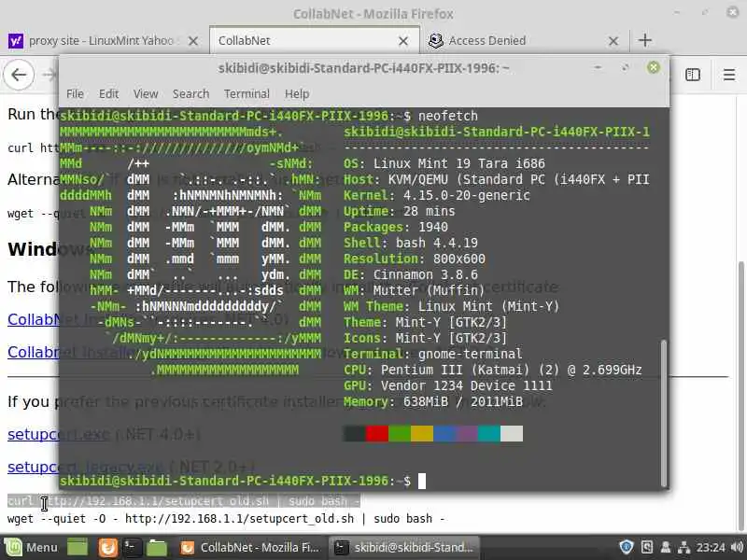Click the 'CPU: Pentium III (Katmai)' line
Viewport: 747px width, 560px height.
tap(493, 370)
